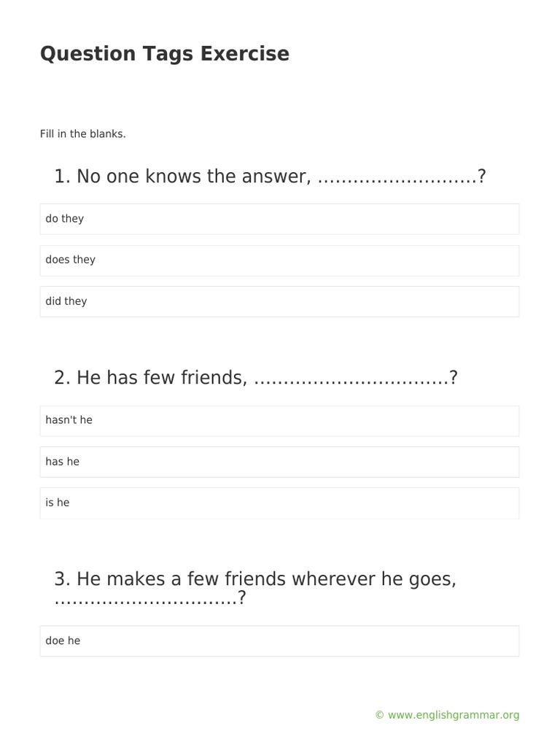Click the dotted blank in question 1
The image size is (560, 747).
click(x=397, y=178)
